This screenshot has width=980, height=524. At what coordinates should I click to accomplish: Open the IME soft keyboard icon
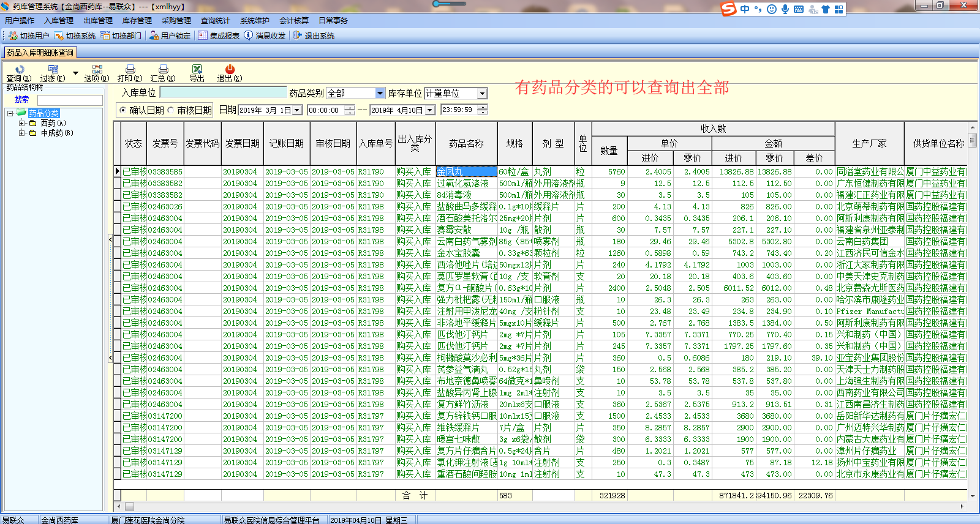pos(799,9)
